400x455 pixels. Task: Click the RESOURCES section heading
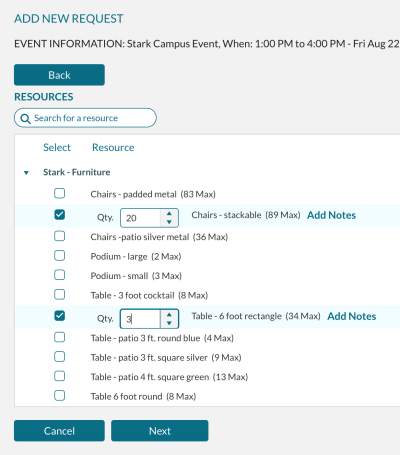(44, 97)
